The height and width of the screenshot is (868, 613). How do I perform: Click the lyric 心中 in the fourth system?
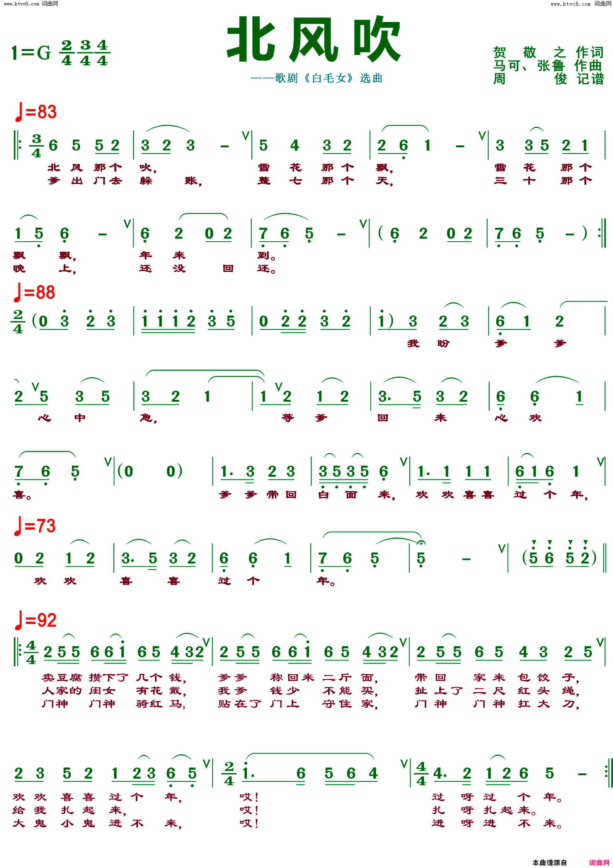[62, 418]
